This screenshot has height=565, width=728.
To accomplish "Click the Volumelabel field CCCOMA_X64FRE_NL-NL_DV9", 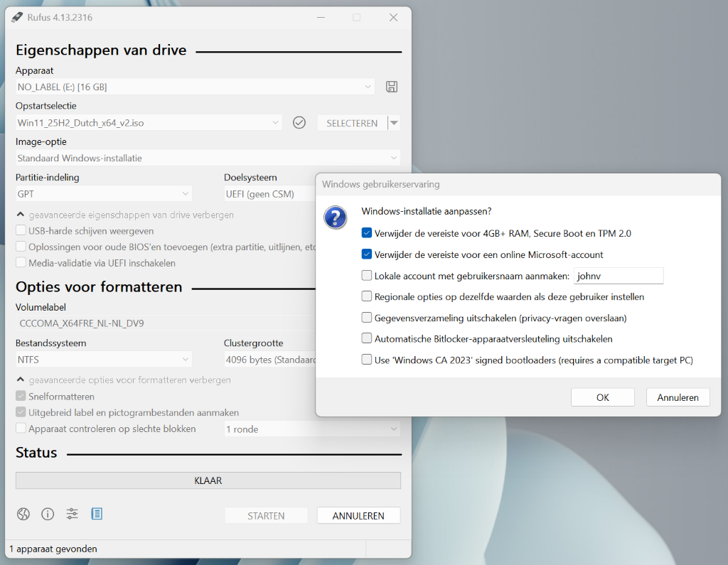I will tap(166, 323).
